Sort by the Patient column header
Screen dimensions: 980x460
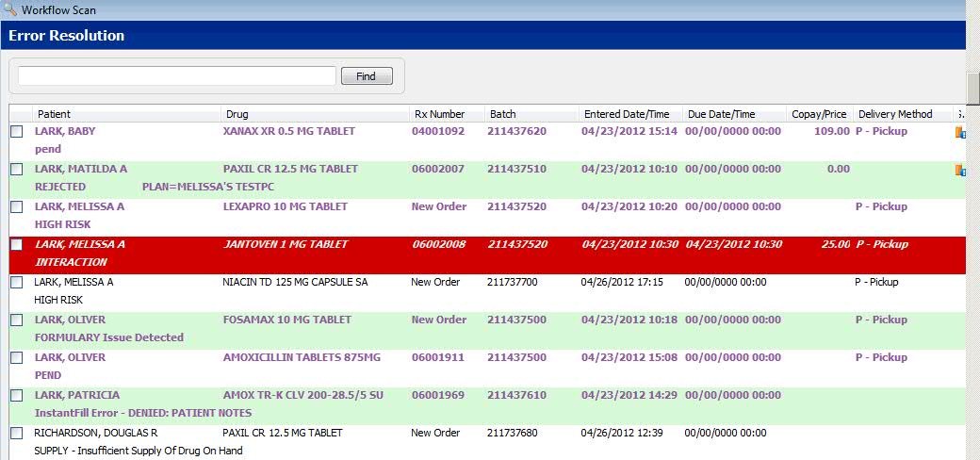pyautogui.click(x=54, y=114)
